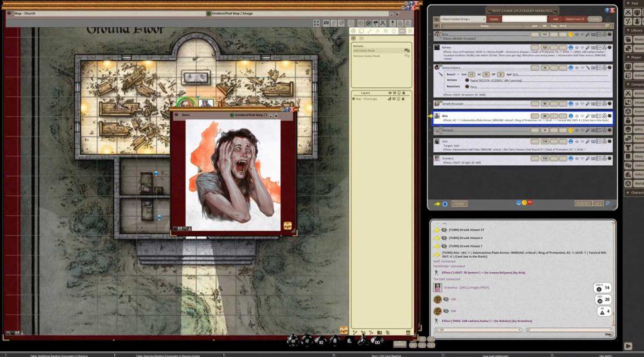644x357 pixels.
Task: Click the d12 die in dice tray
Action: tap(307, 341)
